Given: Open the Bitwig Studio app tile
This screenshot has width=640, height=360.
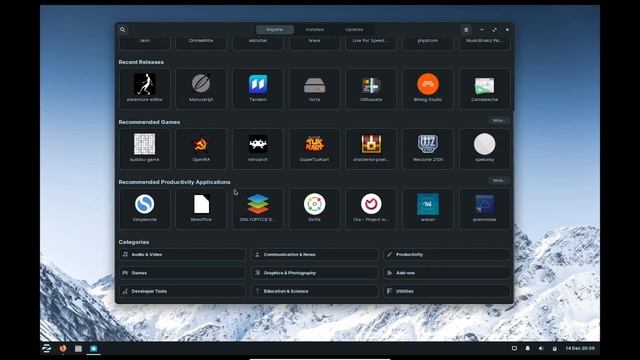Looking at the screenshot, I should tap(428, 89).
